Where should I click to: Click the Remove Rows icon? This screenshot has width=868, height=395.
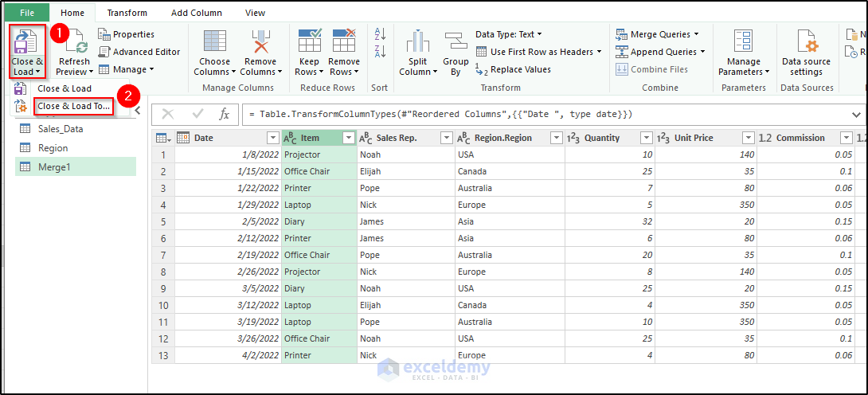[x=344, y=41]
